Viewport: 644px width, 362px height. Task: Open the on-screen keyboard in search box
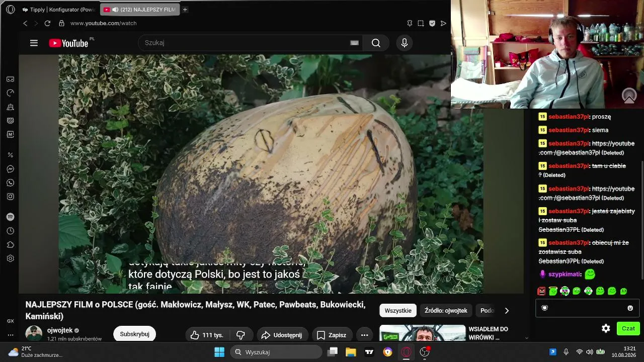(354, 43)
